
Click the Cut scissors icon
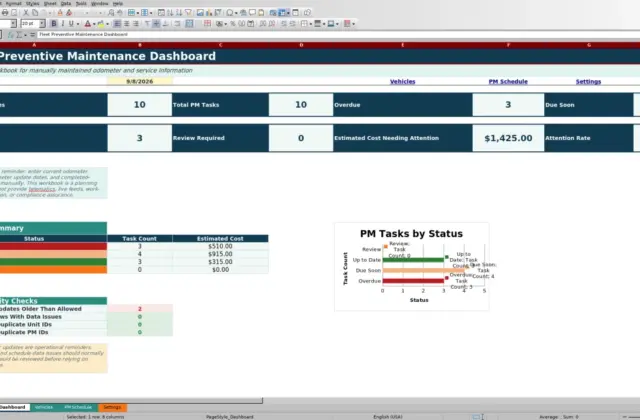26,13
